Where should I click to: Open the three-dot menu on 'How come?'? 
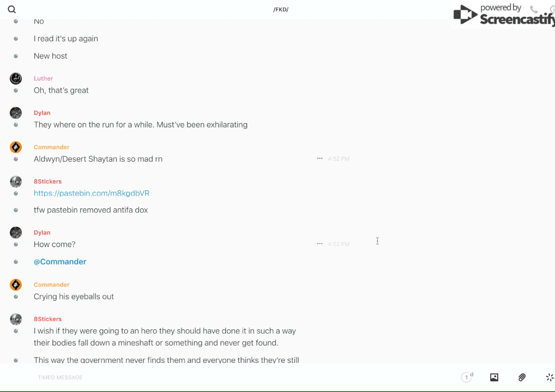[x=320, y=244]
